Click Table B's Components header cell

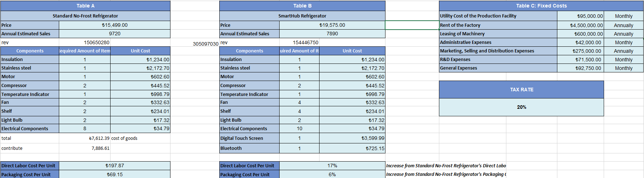(x=249, y=51)
